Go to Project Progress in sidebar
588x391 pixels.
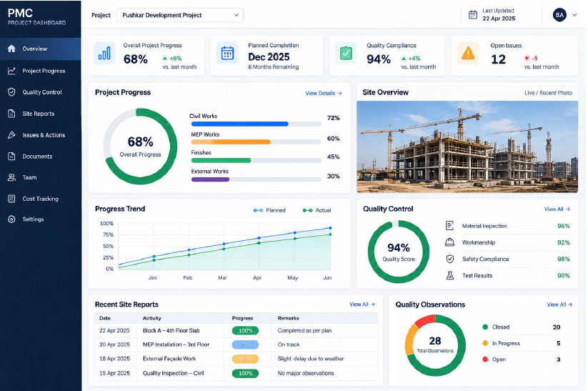pyautogui.click(x=41, y=71)
